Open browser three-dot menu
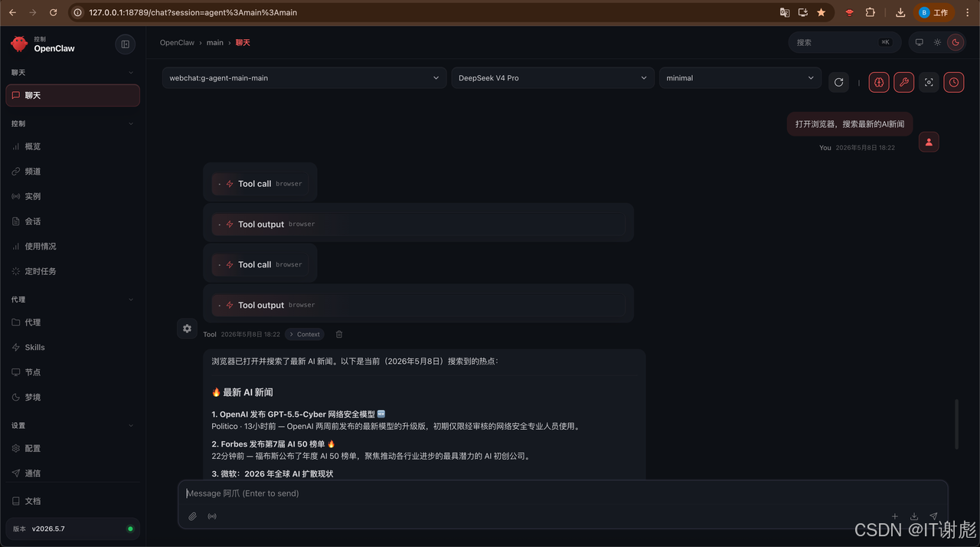 [967, 12]
